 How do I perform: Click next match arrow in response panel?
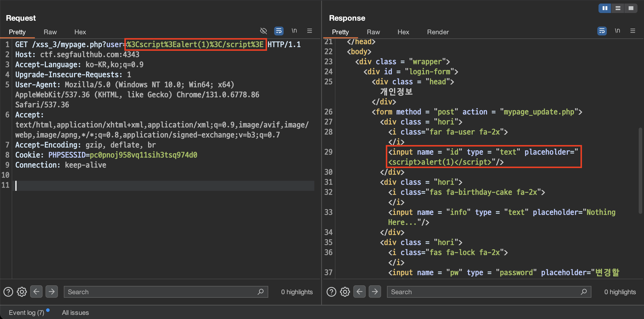[x=375, y=292]
